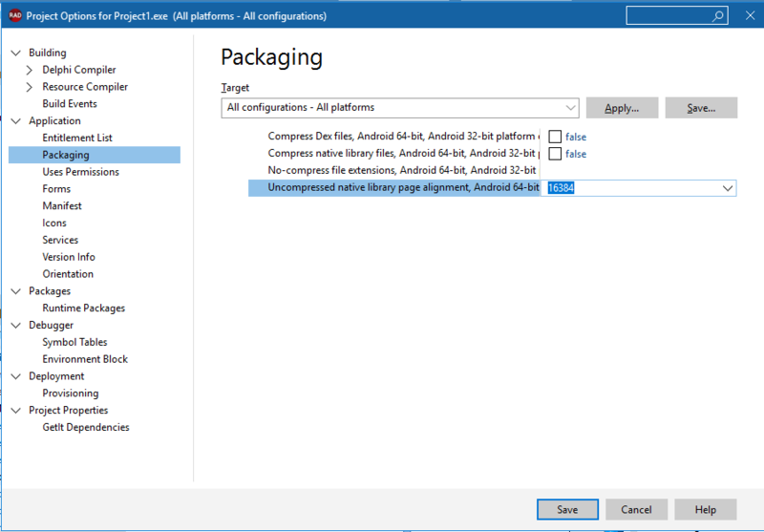Collapse the Debugger tree node
This screenshot has height=532, width=764.
(16, 325)
